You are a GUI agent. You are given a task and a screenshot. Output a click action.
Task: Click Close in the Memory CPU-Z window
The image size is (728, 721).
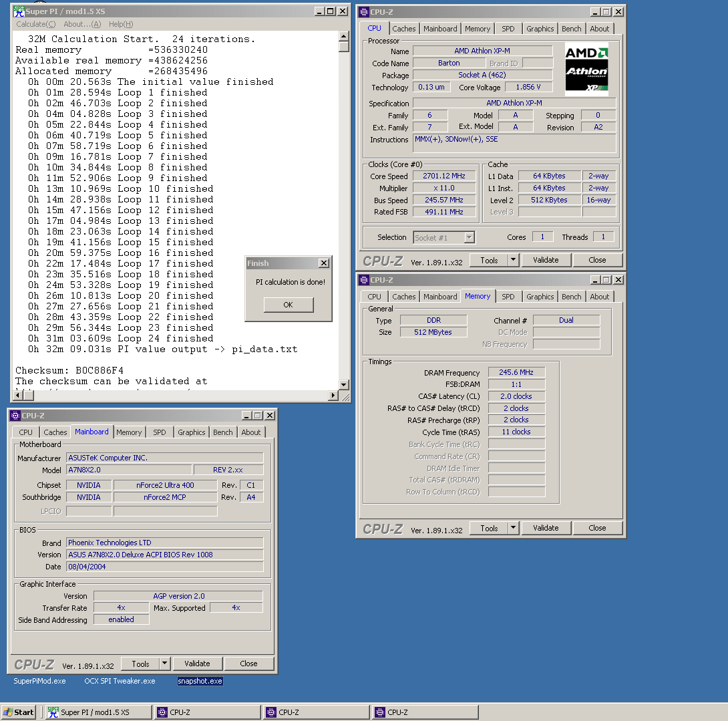pos(598,528)
